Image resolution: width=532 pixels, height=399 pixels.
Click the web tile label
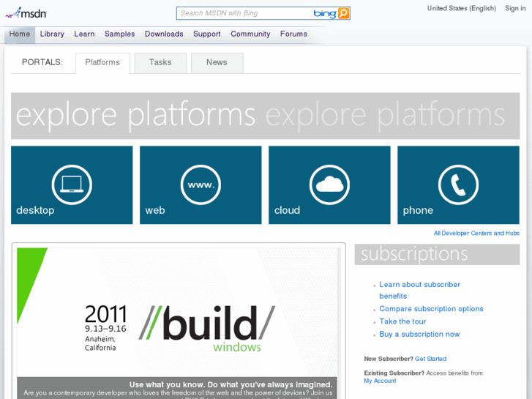(155, 210)
